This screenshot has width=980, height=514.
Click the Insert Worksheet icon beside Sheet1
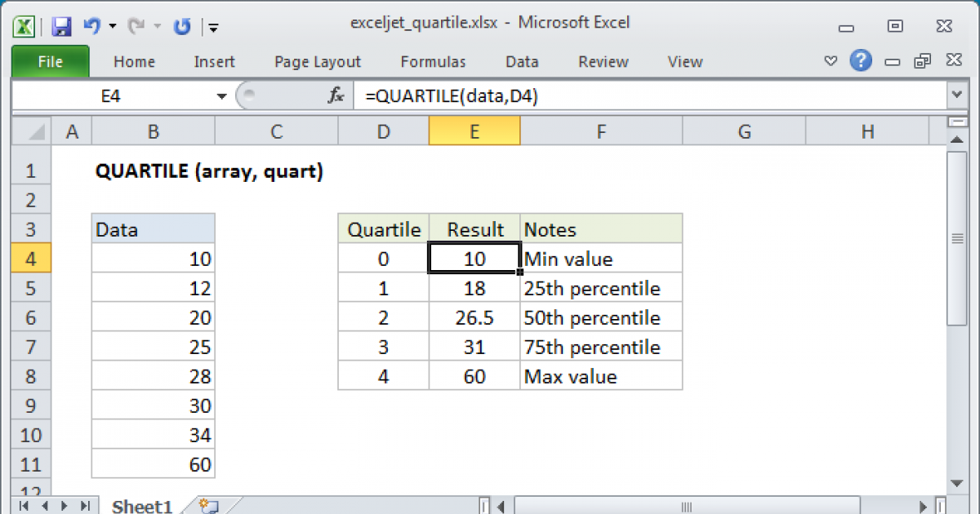click(207, 506)
